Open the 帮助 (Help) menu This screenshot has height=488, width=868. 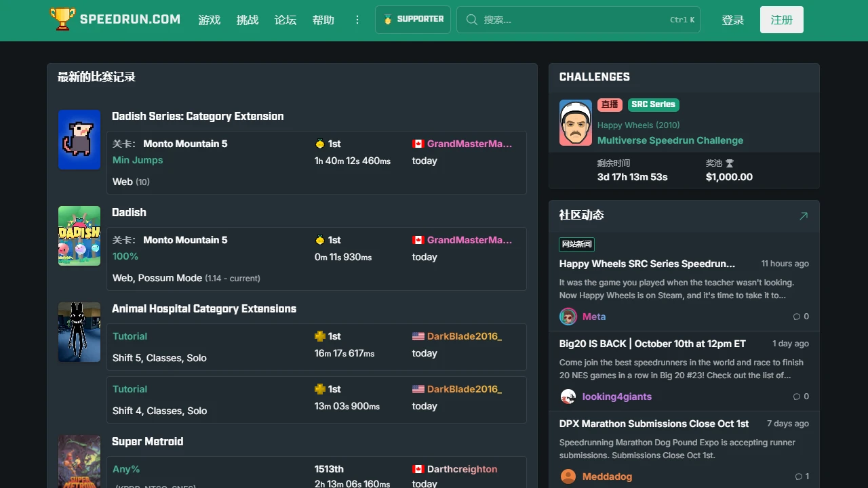[x=323, y=20]
